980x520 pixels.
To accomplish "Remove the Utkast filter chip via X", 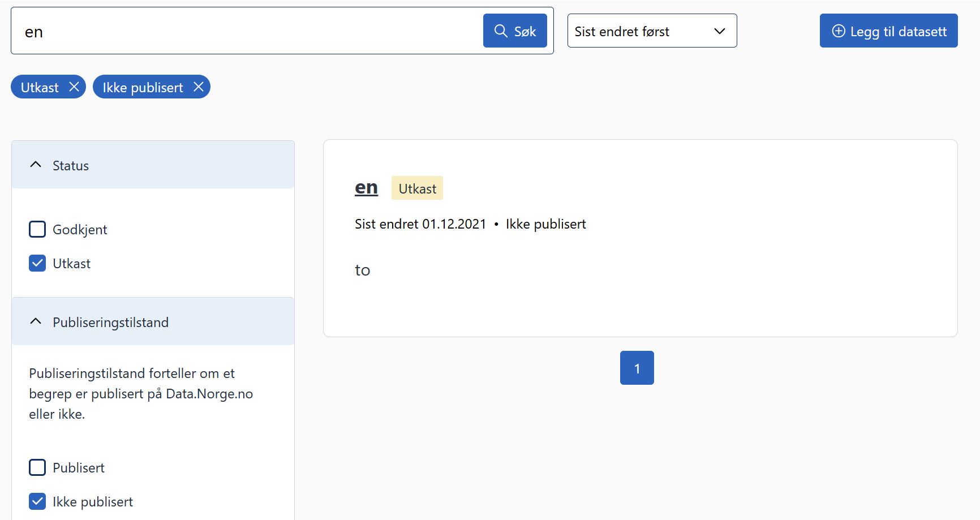I will point(74,87).
